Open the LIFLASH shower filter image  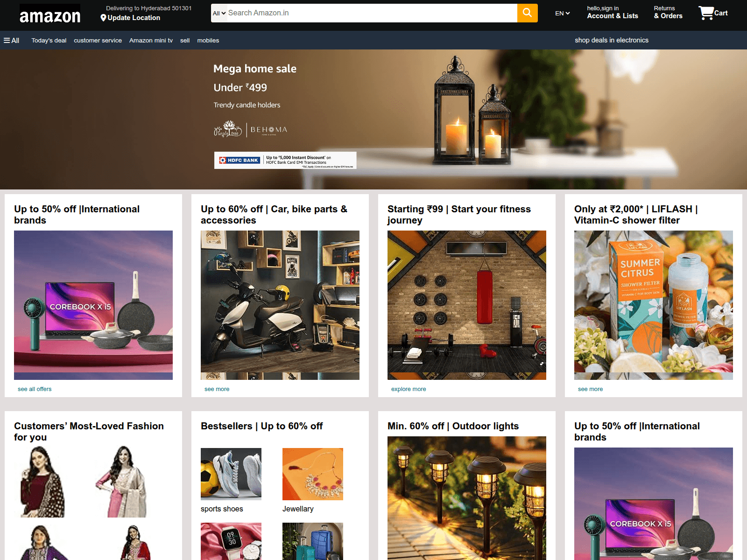point(653,305)
